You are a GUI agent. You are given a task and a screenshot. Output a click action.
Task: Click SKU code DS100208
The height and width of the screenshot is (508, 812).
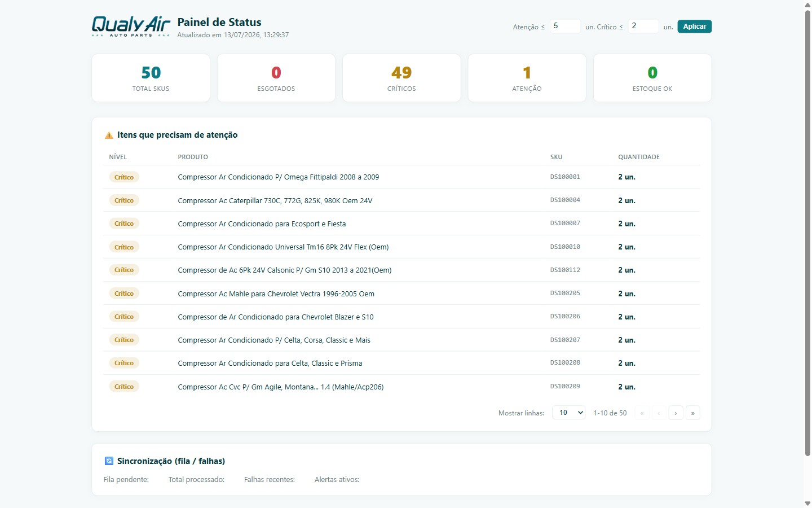(565, 363)
